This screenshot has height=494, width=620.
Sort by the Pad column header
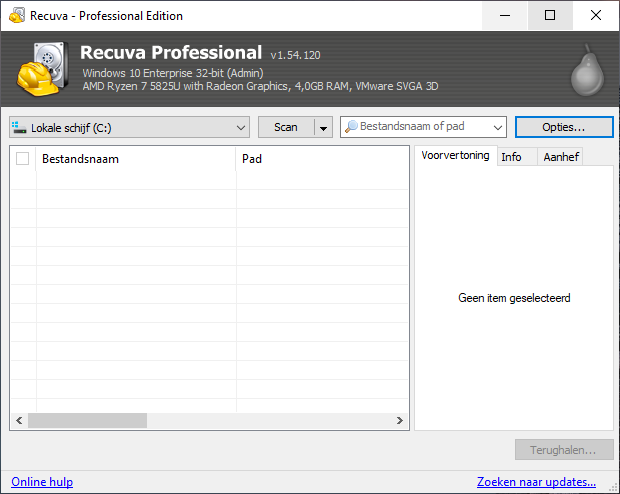(x=322, y=159)
